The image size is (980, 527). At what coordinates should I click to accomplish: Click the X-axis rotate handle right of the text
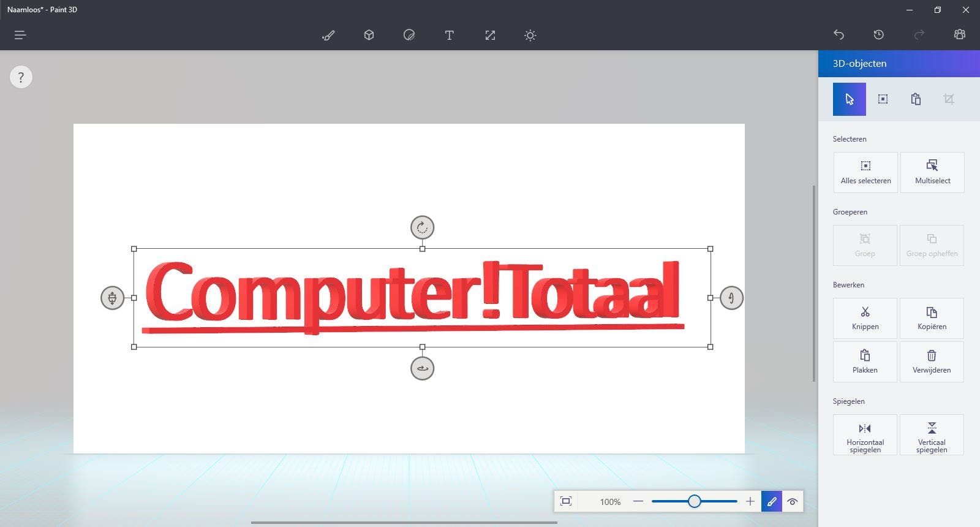(x=731, y=298)
